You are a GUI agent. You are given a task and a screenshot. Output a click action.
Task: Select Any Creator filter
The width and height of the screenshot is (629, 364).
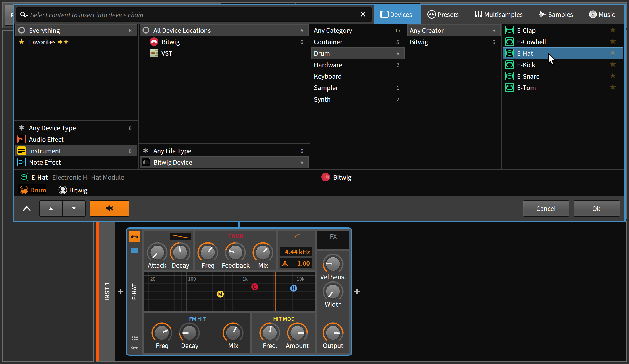454,30
